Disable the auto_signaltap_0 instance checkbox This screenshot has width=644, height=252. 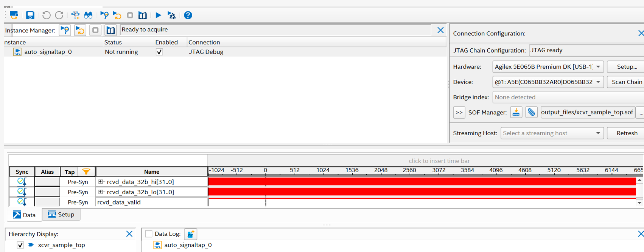pos(159,52)
